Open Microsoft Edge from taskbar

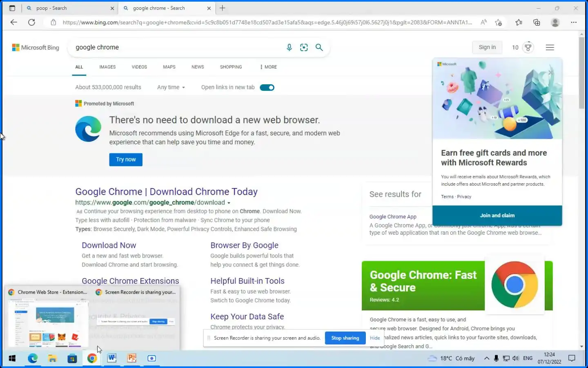33,358
